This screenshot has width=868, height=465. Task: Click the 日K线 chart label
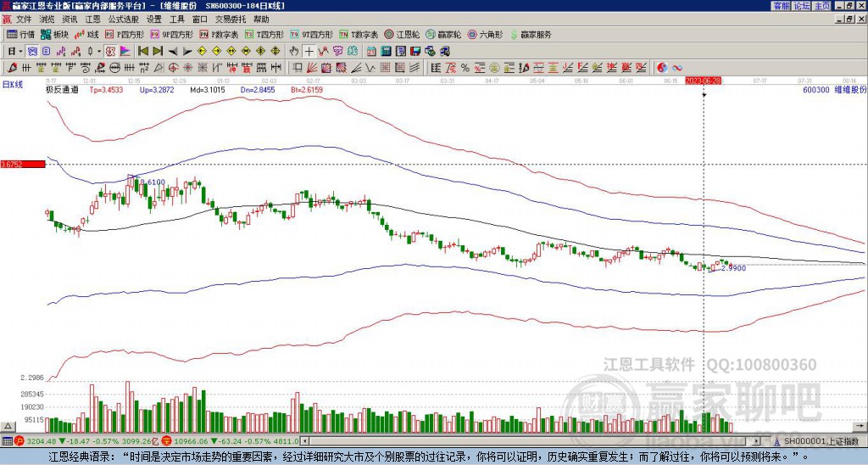click(12, 84)
